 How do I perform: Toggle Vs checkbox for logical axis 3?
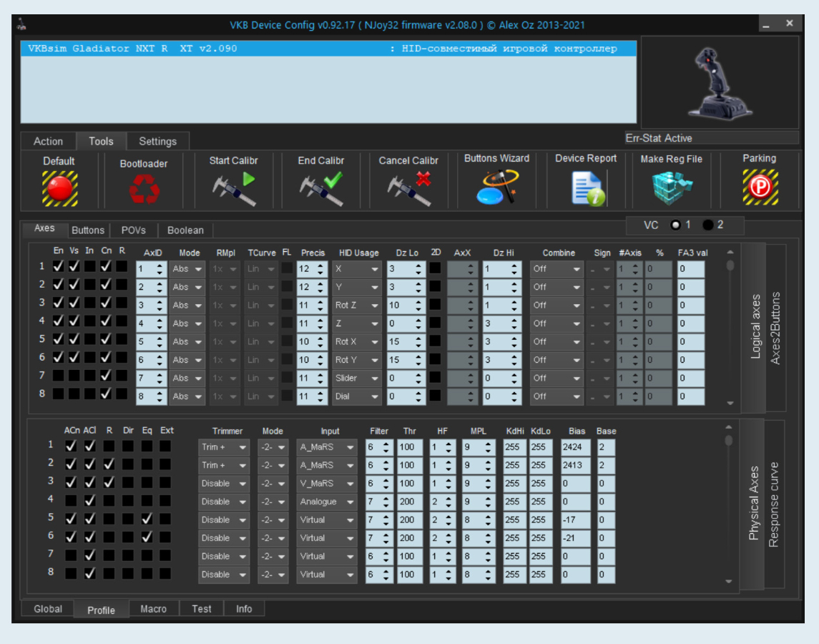[74, 302]
